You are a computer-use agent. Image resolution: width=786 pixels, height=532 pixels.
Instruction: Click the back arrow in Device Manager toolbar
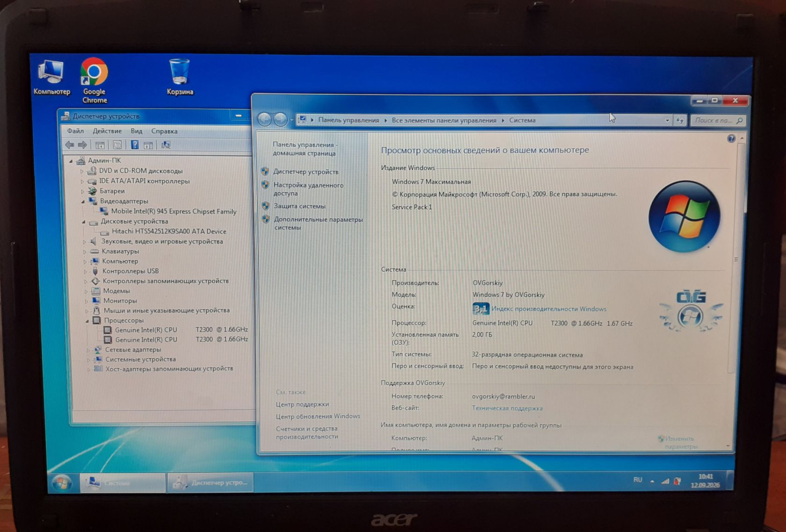tap(70, 145)
